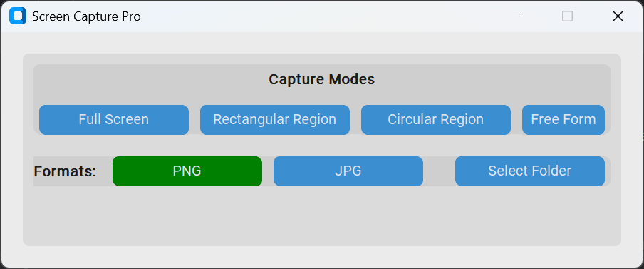Choose Rectangular Region capture mode
Screen dimensions: 644x269
[x=275, y=120]
